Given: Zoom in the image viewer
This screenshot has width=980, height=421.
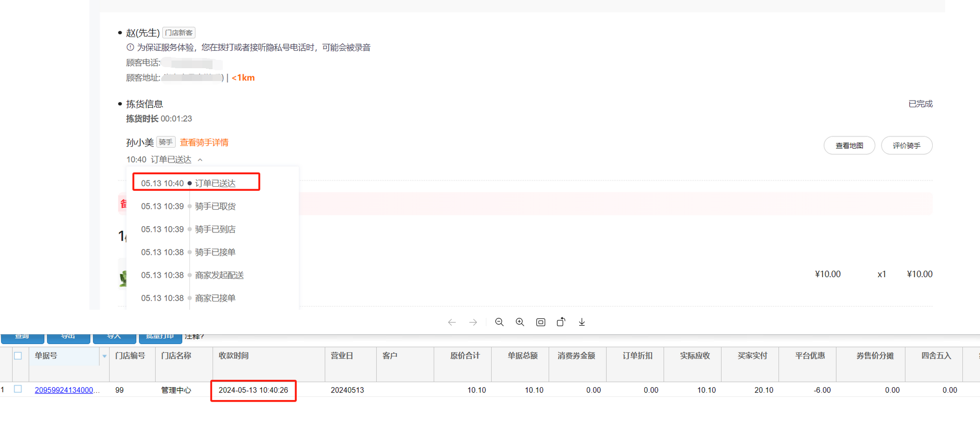Looking at the screenshot, I should pos(520,322).
